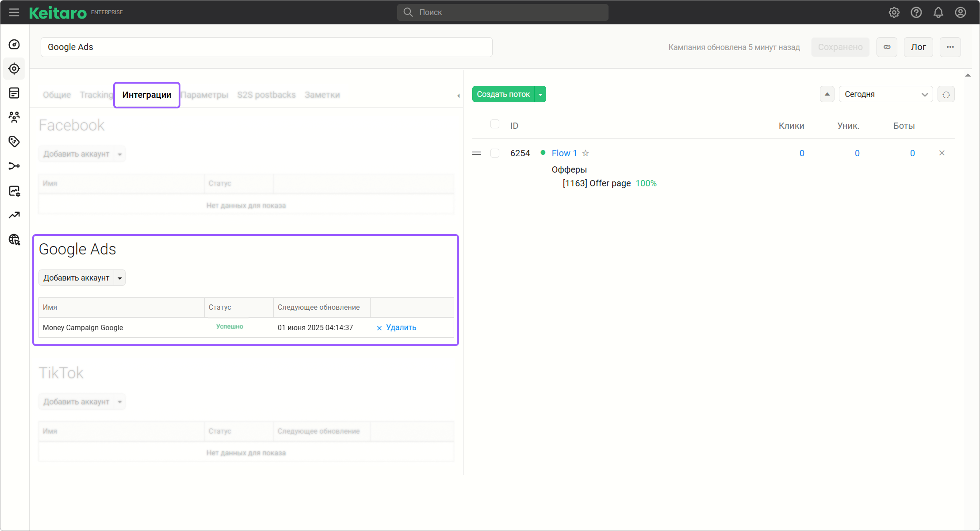Open notifications bell icon
The width and height of the screenshot is (980, 531).
pos(938,12)
